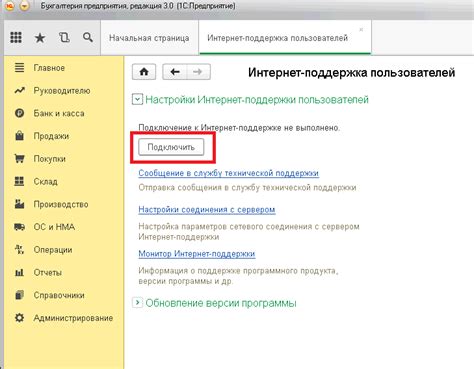Click 'Информация о поддержке программного продукта' text
Image resolution: width=474 pixels, height=369 pixels.
pos(238,276)
